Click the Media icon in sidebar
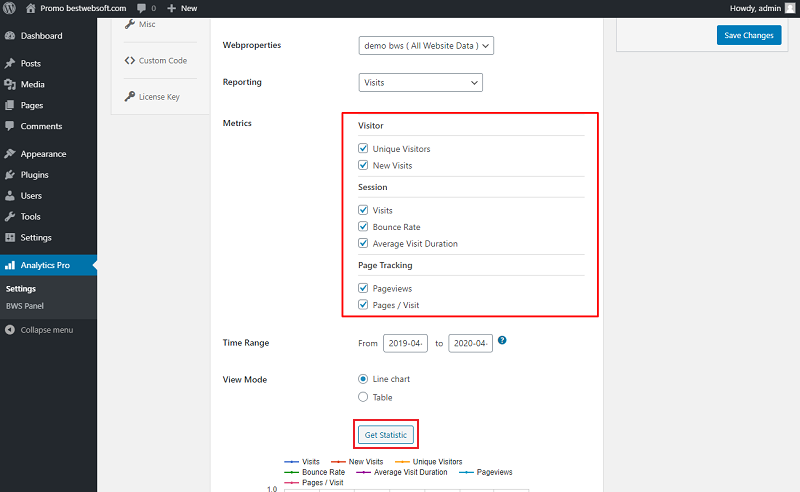Screen dimensions: 800x492 10,84
